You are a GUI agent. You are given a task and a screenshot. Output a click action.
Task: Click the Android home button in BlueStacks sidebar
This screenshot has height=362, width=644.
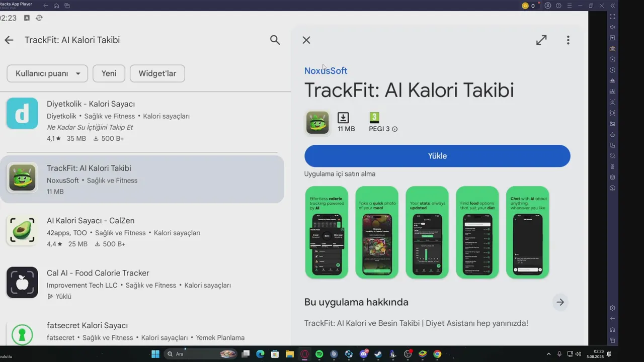point(612,329)
